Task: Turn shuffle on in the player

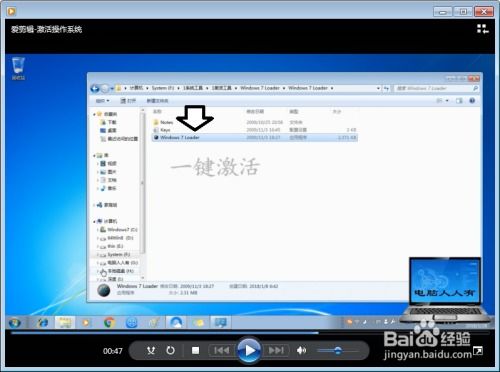Action: (x=151, y=350)
